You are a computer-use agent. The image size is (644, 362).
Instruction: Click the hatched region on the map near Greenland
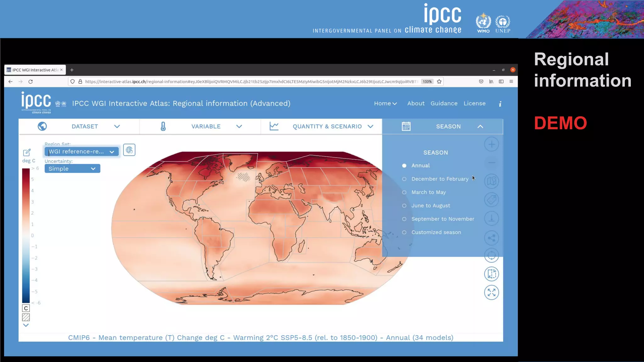click(x=243, y=177)
